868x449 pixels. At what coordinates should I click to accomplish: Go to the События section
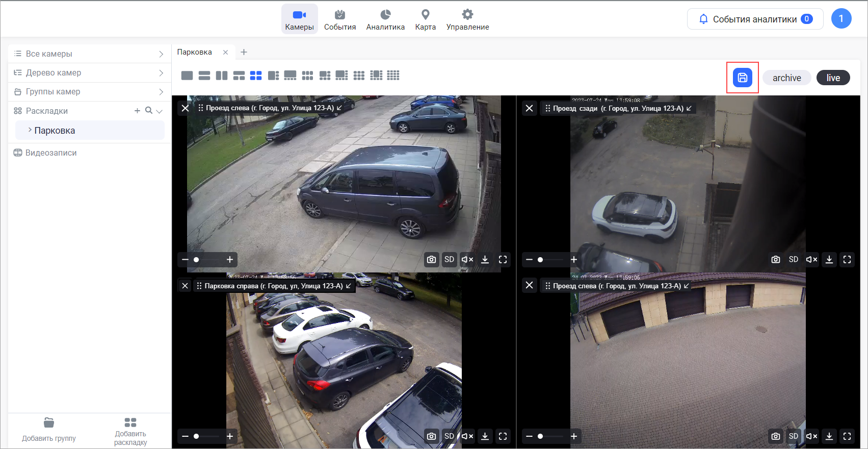coord(340,19)
